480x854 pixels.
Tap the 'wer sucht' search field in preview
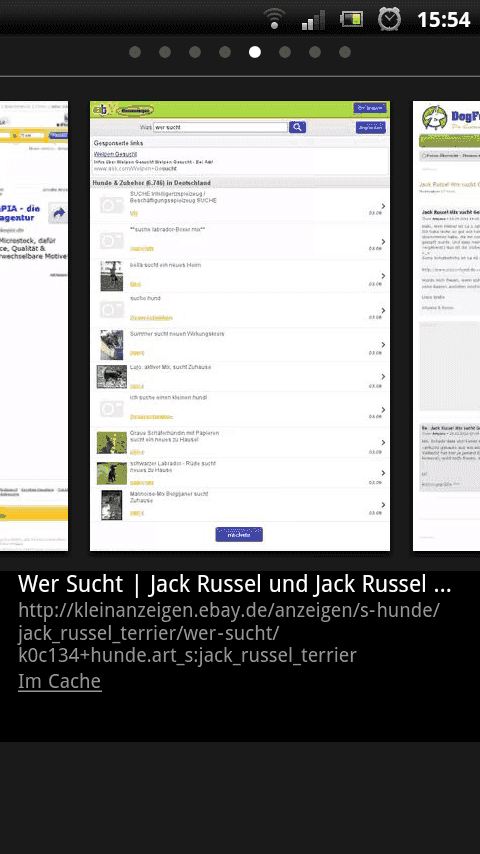(x=220, y=127)
